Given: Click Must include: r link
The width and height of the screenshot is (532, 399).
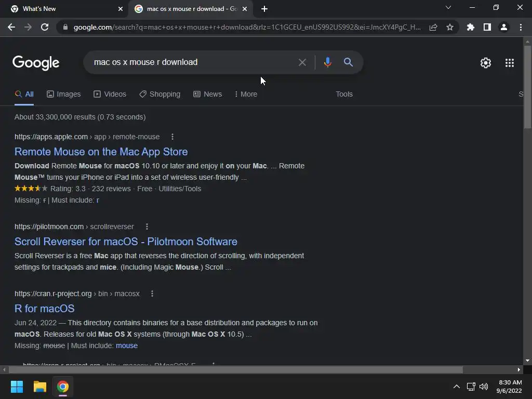Looking at the screenshot, I should point(98,200).
